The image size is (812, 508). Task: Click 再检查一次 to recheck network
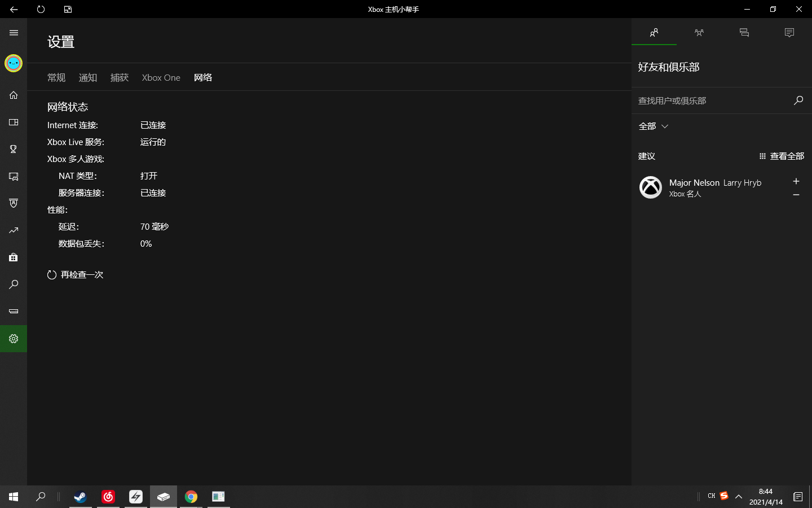(x=76, y=275)
